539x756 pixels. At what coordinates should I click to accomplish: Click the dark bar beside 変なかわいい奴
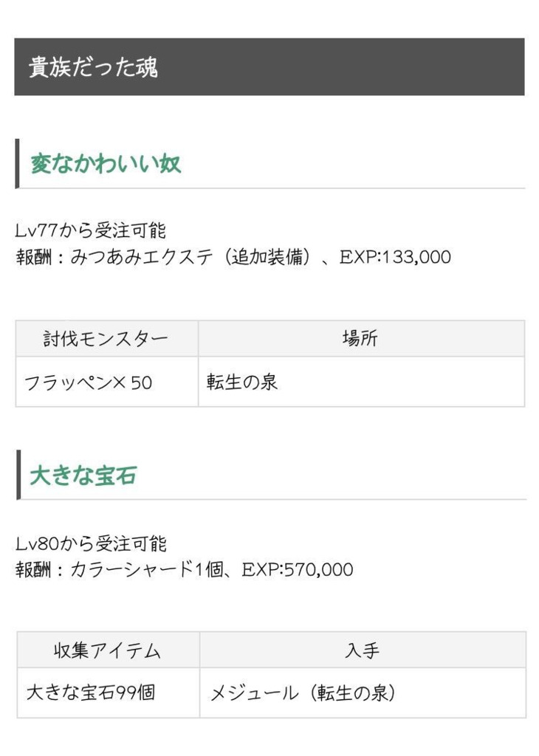click(18, 163)
